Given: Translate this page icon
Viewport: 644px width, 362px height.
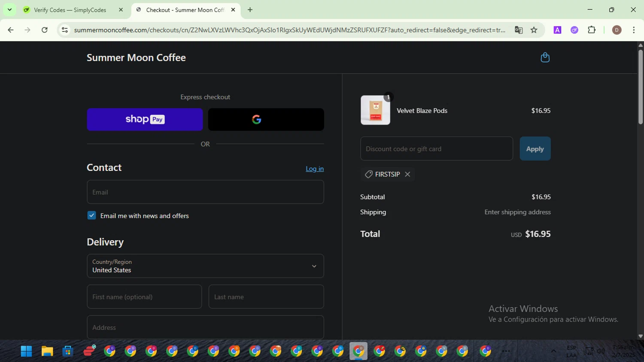Looking at the screenshot, I should 519,30.
